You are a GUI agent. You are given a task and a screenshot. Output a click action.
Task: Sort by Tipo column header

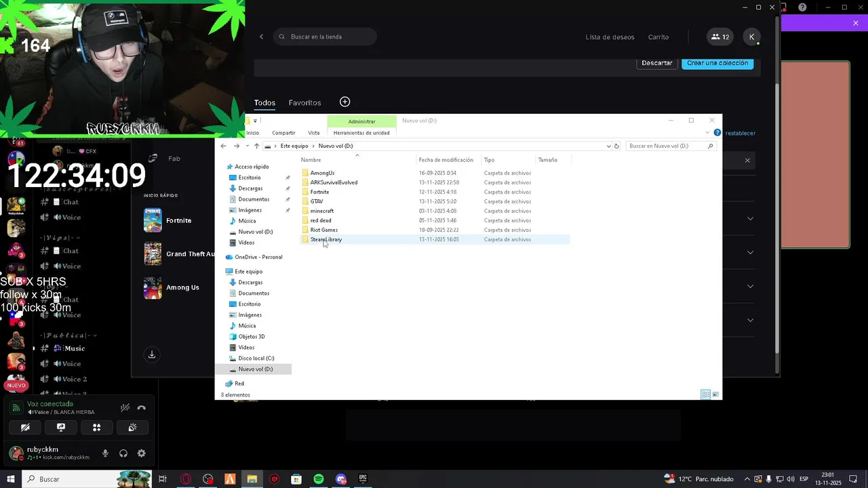click(x=489, y=160)
